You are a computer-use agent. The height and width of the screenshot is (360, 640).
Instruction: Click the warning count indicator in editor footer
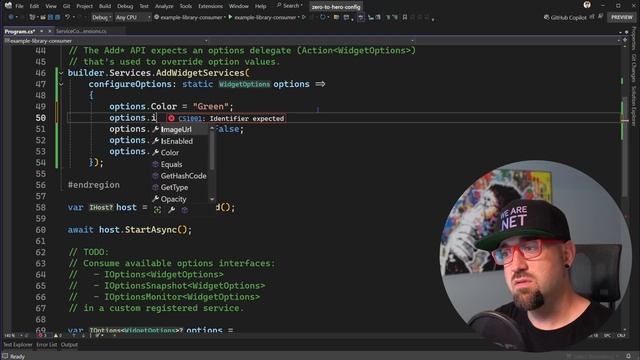click(x=58, y=336)
